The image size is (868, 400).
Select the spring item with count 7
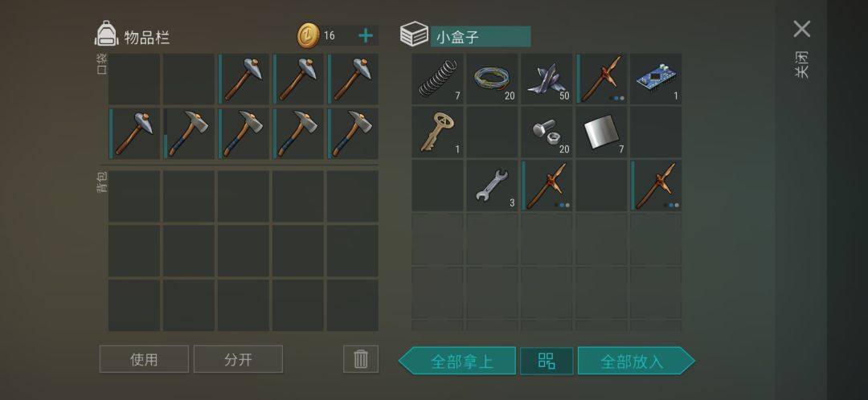(x=437, y=79)
